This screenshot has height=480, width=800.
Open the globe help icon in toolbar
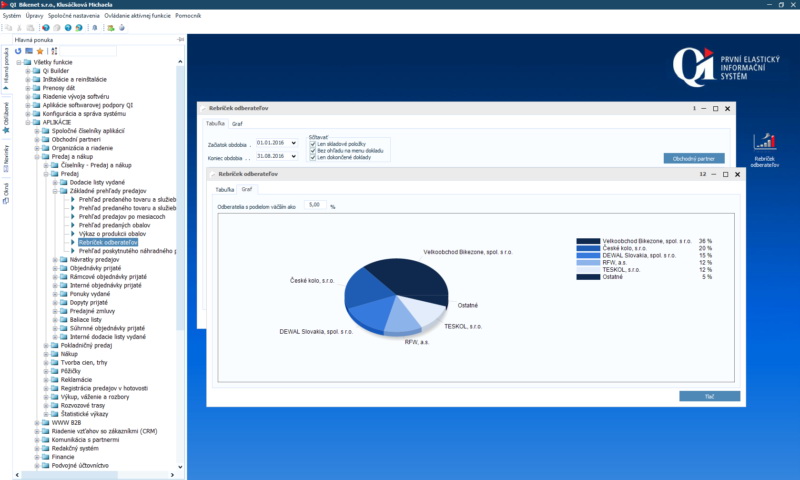click(x=46, y=28)
